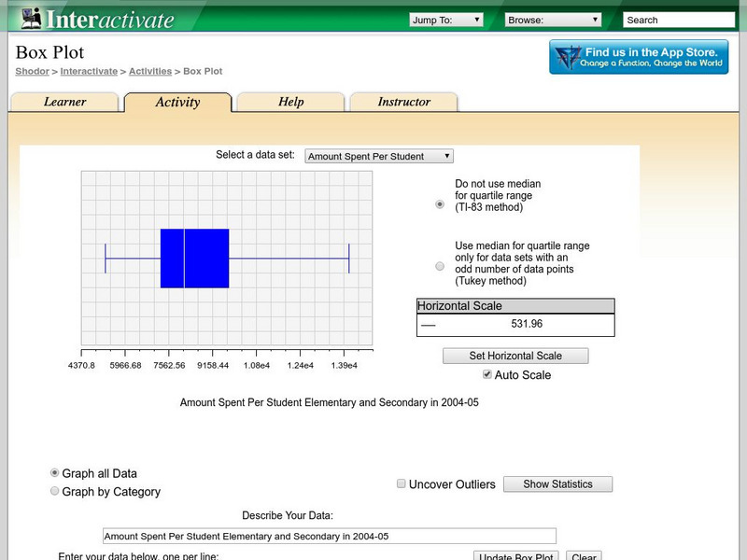This screenshot has width=747, height=560.
Task: Open the App Store banner
Action: click(x=639, y=57)
